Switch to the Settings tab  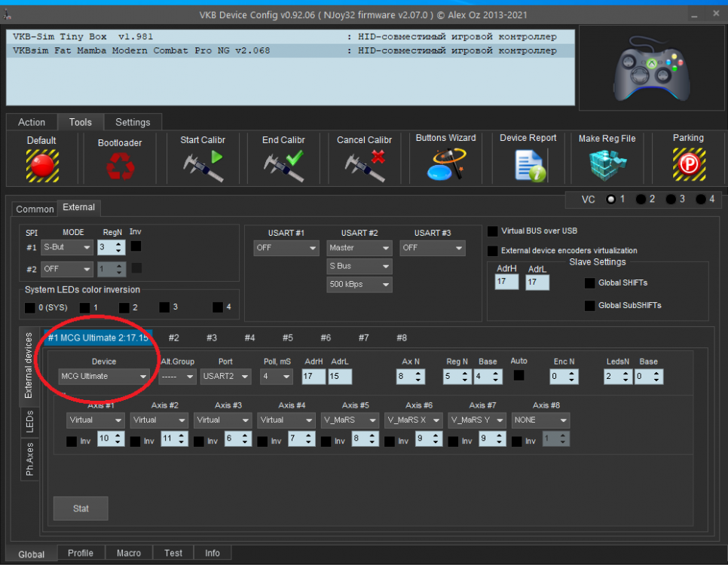tap(133, 122)
